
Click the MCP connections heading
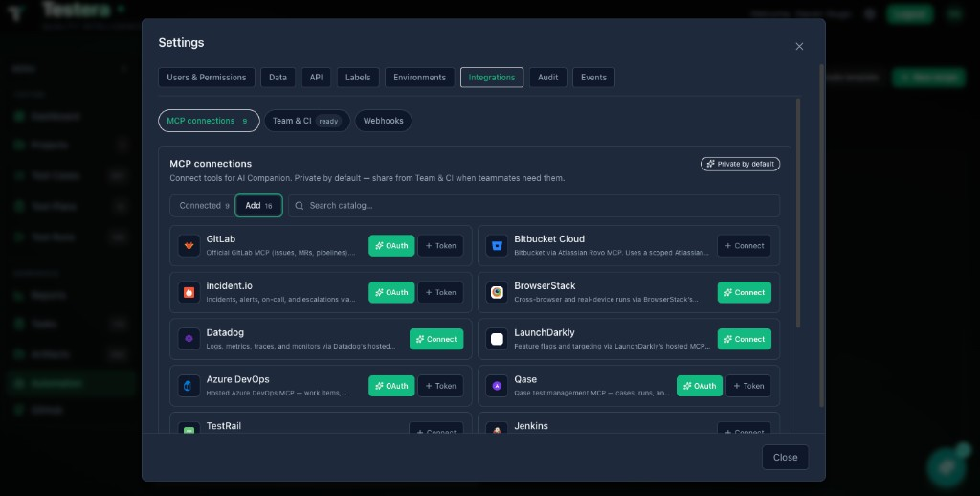click(211, 164)
